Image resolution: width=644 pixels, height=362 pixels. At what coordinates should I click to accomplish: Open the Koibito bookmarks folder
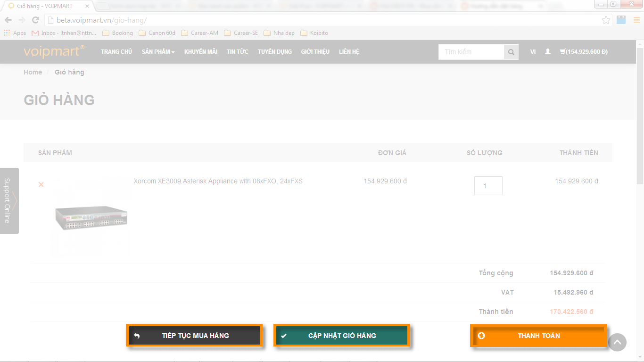(314, 33)
